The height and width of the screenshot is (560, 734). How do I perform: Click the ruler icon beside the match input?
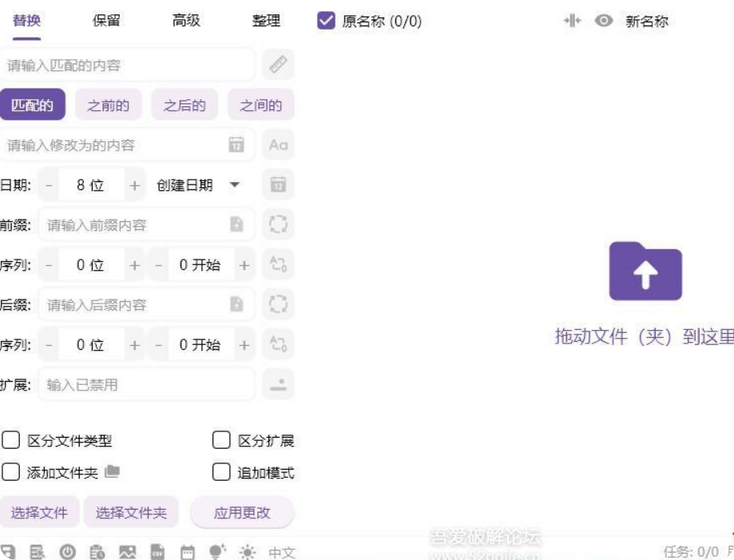tap(278, 65)
